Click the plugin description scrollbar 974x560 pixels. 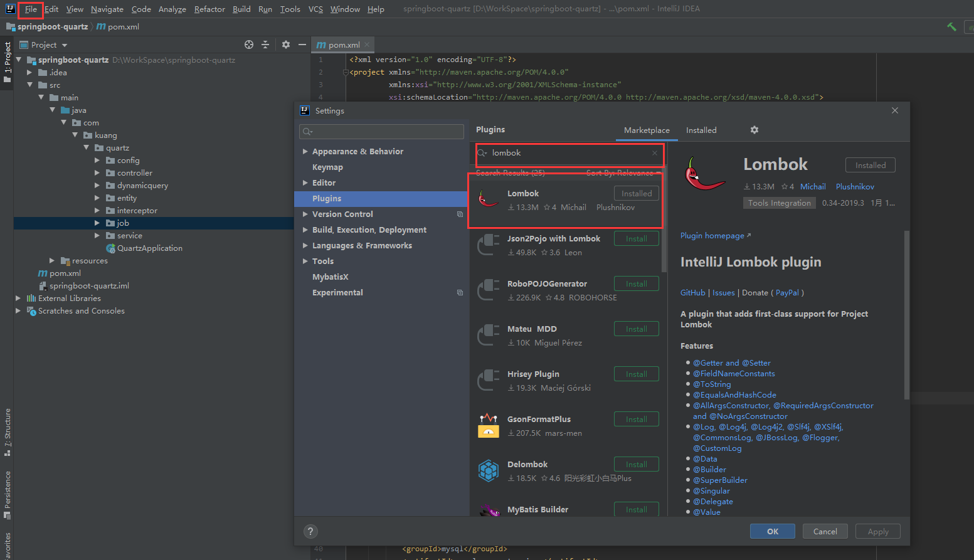(x=906, y=315)
